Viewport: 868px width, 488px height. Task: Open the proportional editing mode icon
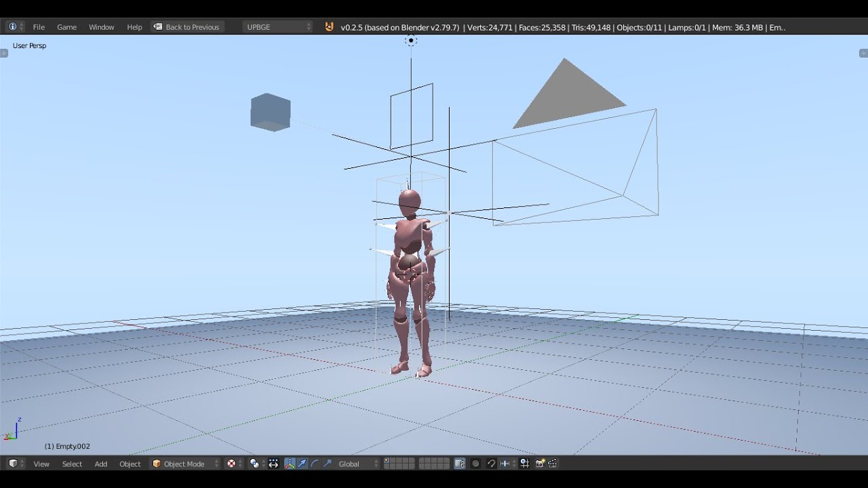[x=475, y=464]
